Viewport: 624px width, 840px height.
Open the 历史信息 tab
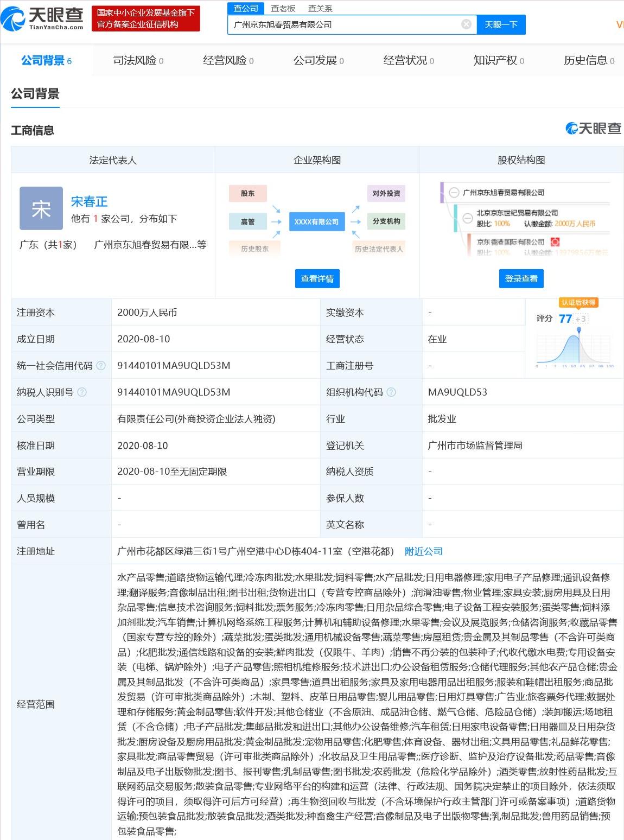pyautogui.click(x=589, y=61)
